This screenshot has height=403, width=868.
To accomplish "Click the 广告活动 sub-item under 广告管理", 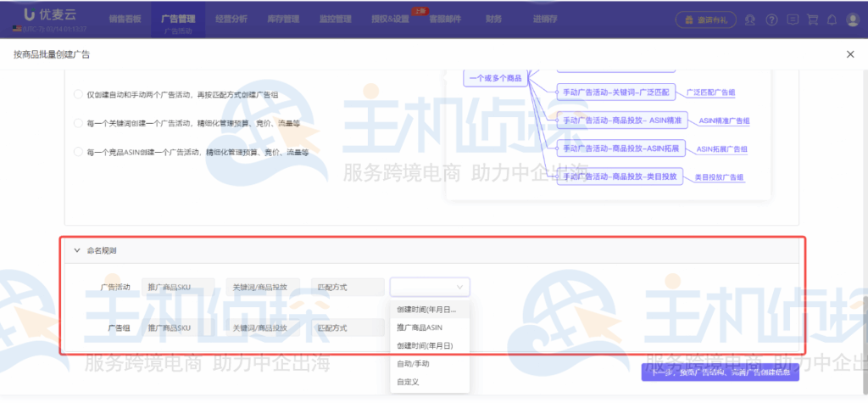I will coord(178,31).
